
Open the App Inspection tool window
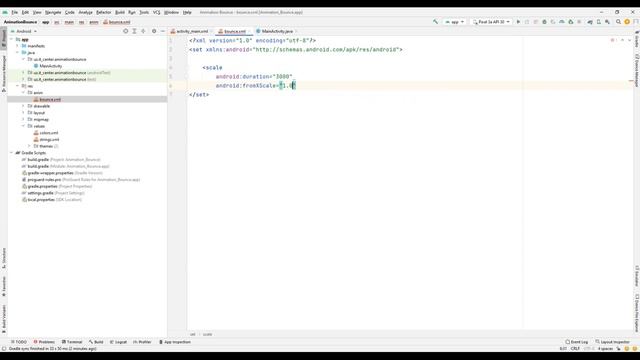click(x=175, y=342)
